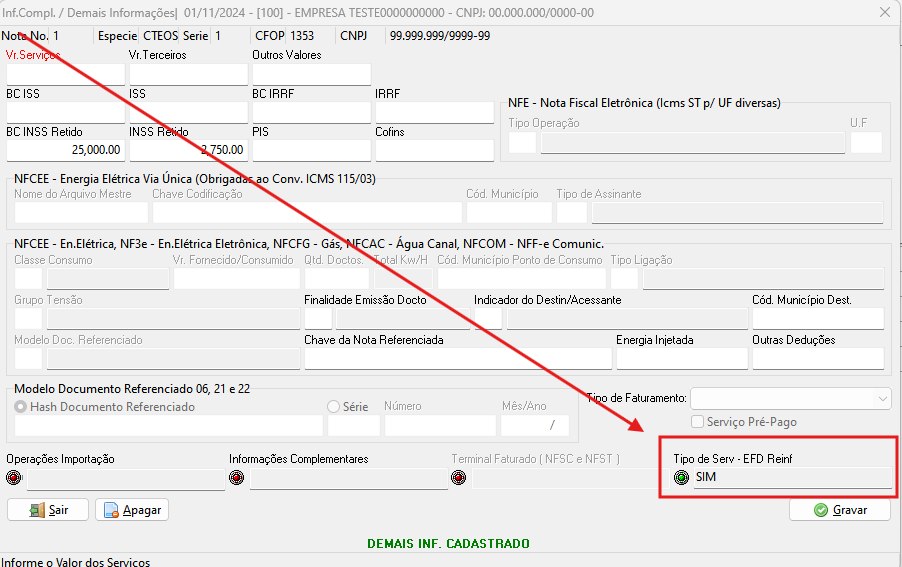Click the red indicator under Informações Complementares
Viewport: 902px width, 567px height.
pyautogui.click(x=237, y=478)
